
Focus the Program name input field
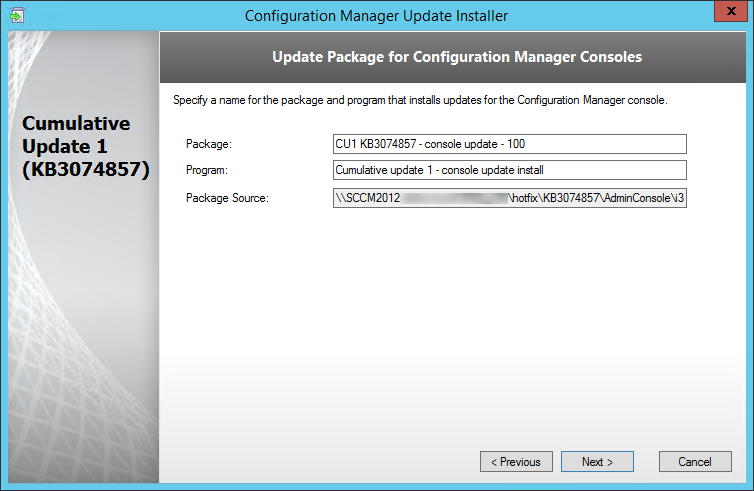point(510,170)
